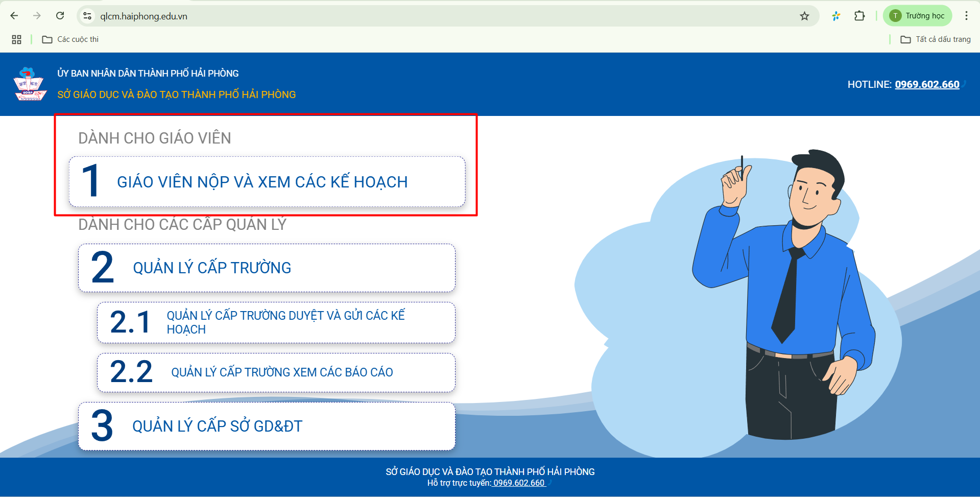Open the apps grid in bookmarks bar
980x497 pixels.
(x=16, y=39)
